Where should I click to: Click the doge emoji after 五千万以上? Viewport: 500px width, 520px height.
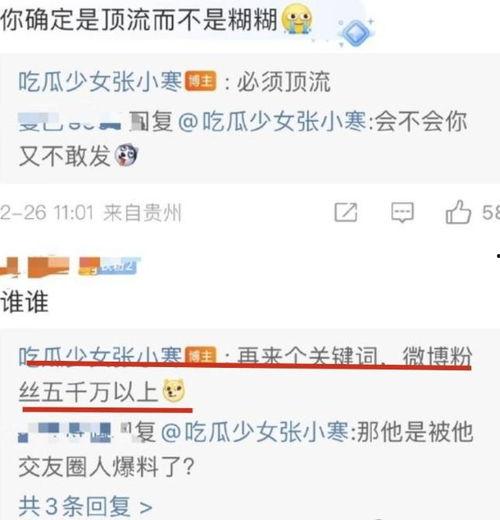click(174, 391)
